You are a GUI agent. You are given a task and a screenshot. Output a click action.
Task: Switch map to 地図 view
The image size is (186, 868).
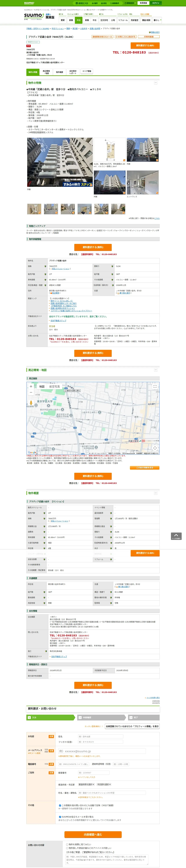point(42,387)
